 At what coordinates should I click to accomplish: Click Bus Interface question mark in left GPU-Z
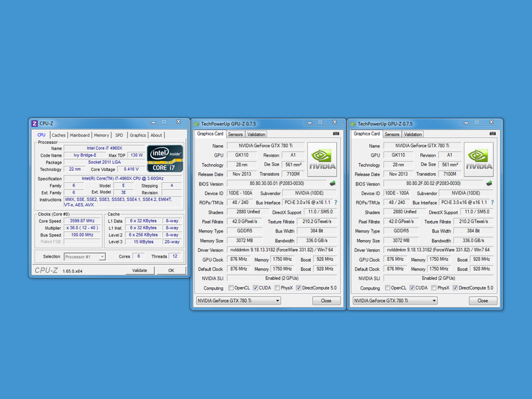coord(336,203)
